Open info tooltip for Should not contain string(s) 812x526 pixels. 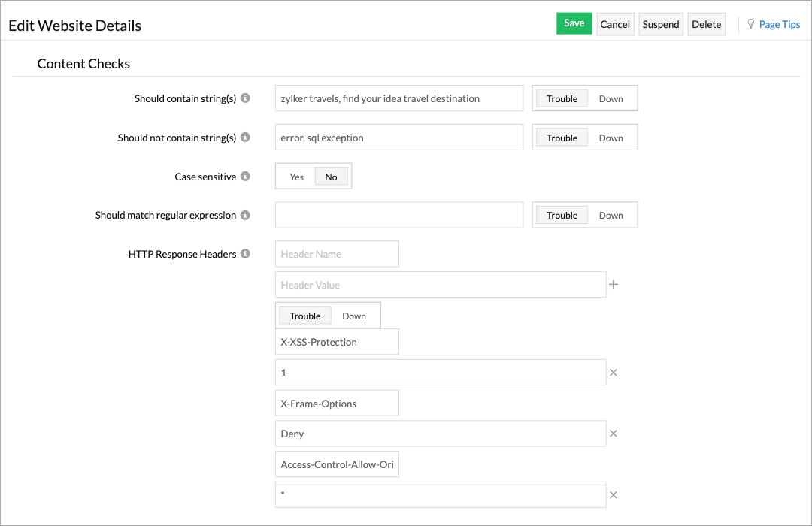pos(246,137)
